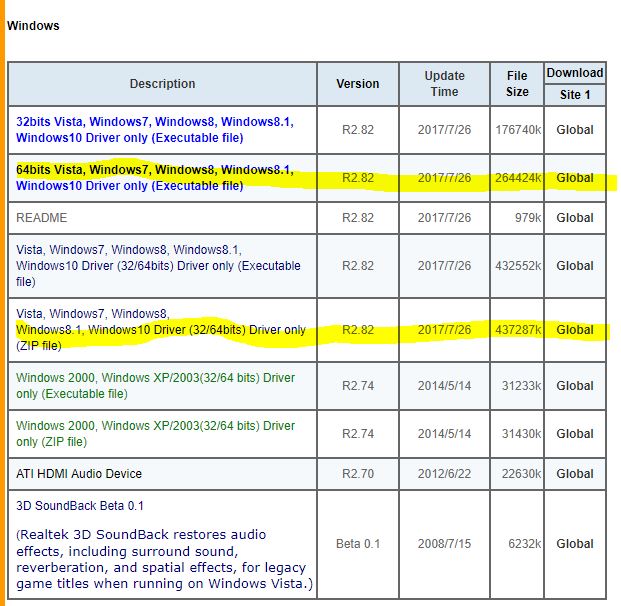Click the Version column header
The image size is (621, 606).
[x=358, y=84]
